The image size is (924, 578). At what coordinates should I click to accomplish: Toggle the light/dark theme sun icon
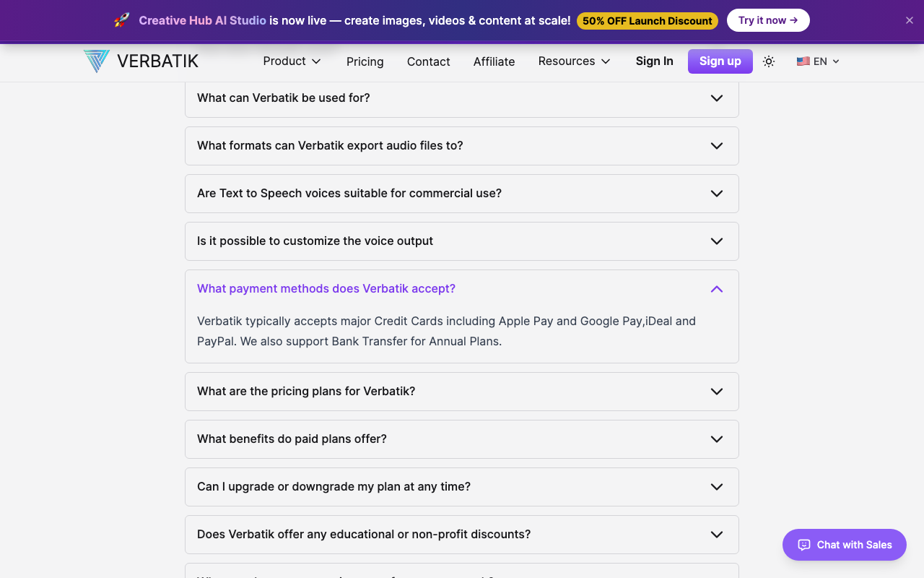point(769,61)
